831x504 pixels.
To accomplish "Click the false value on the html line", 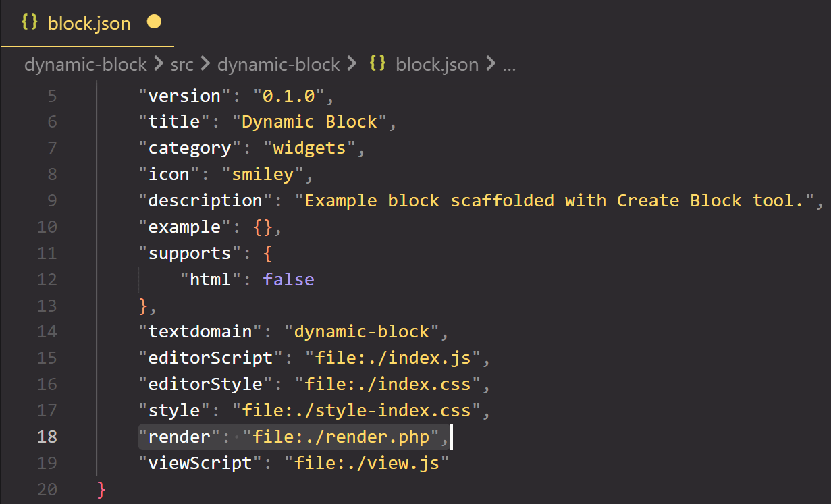I will pos(288,279).
